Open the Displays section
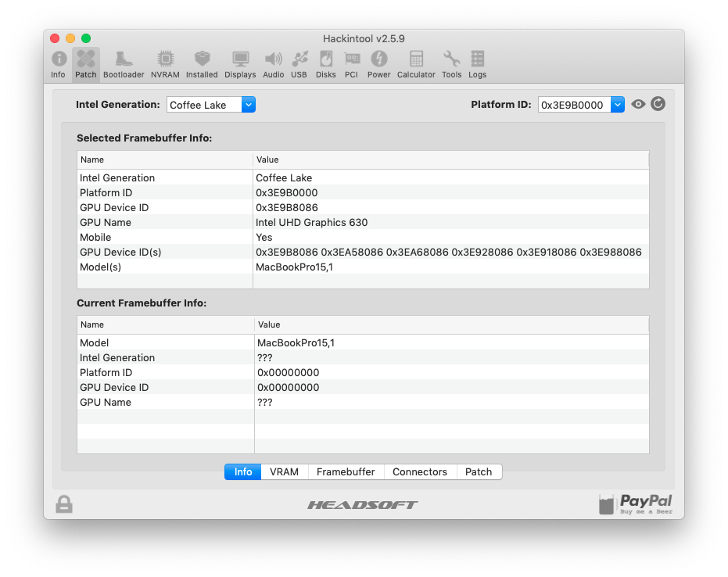The width and height of the screenshot is (728, 577). [240, 65]
